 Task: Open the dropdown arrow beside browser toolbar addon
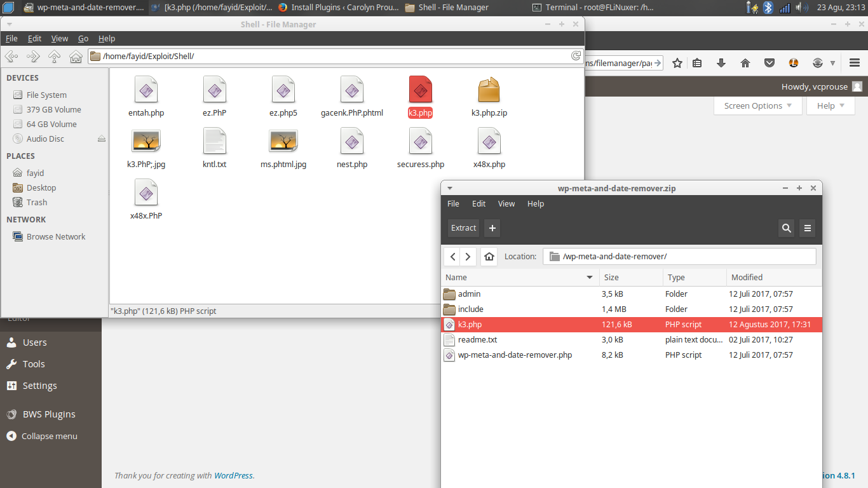[832, 63]
